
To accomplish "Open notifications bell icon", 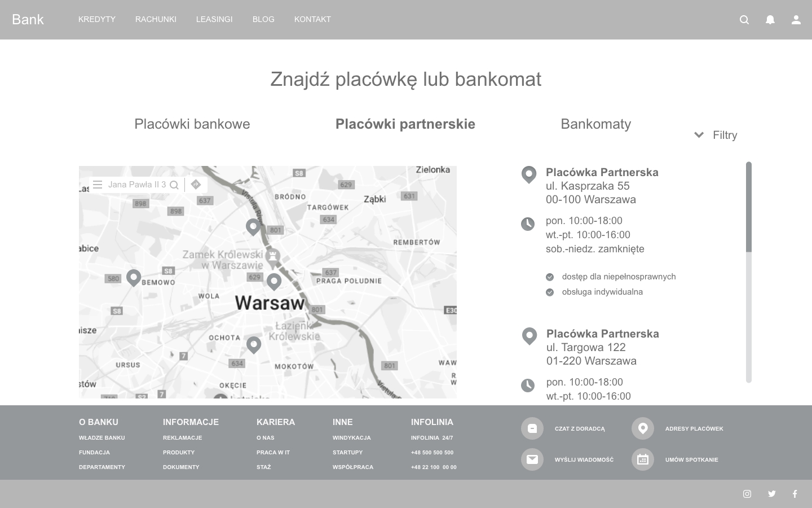I will (x=770, y=20).
